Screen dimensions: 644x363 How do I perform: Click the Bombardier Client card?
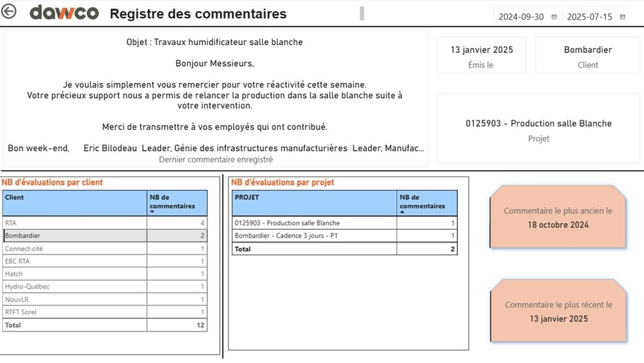(x=587, y=56)
